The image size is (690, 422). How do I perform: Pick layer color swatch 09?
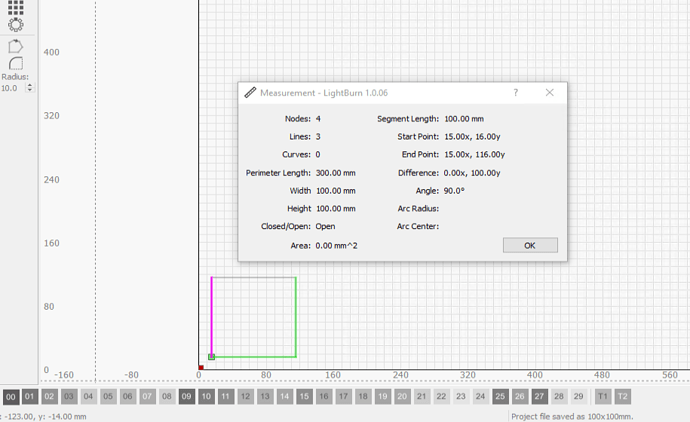click(x=187, y=397)
